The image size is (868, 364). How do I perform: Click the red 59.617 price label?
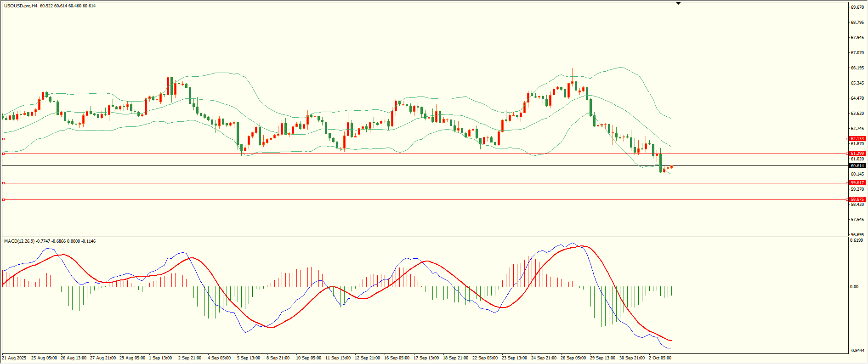click(857, 183)
